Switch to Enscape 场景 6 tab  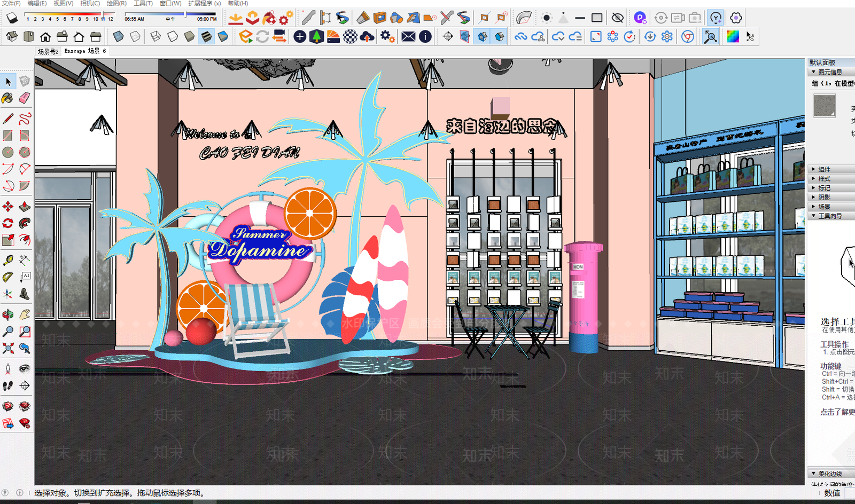pyautogui.click(x=85, y=51)
